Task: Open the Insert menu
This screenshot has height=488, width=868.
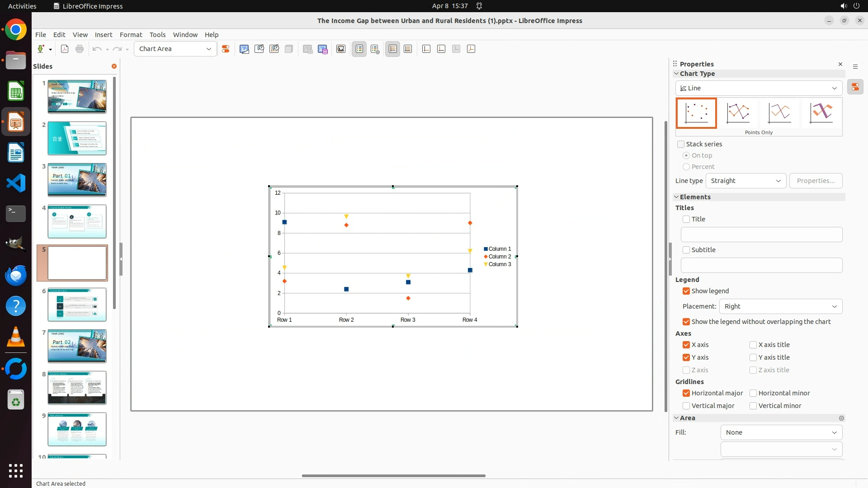Action: tap(104, 35)
